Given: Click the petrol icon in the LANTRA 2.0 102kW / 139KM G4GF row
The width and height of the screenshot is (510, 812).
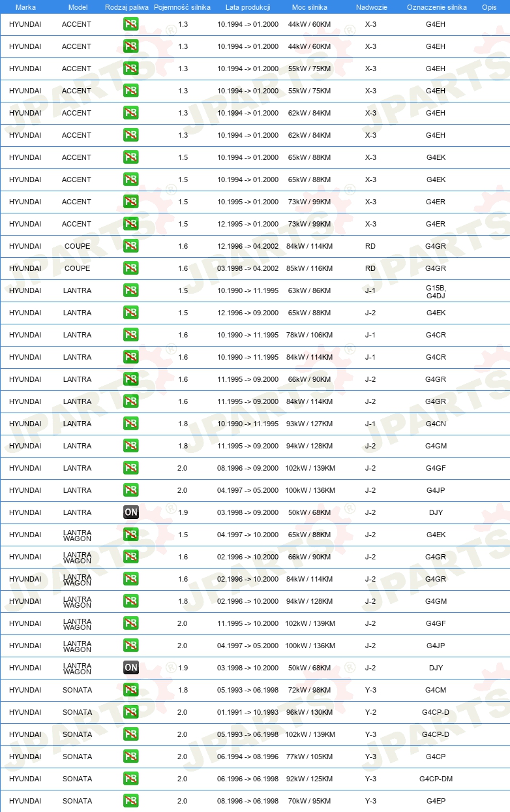Looking at the screenshot, I should [131, 468].
